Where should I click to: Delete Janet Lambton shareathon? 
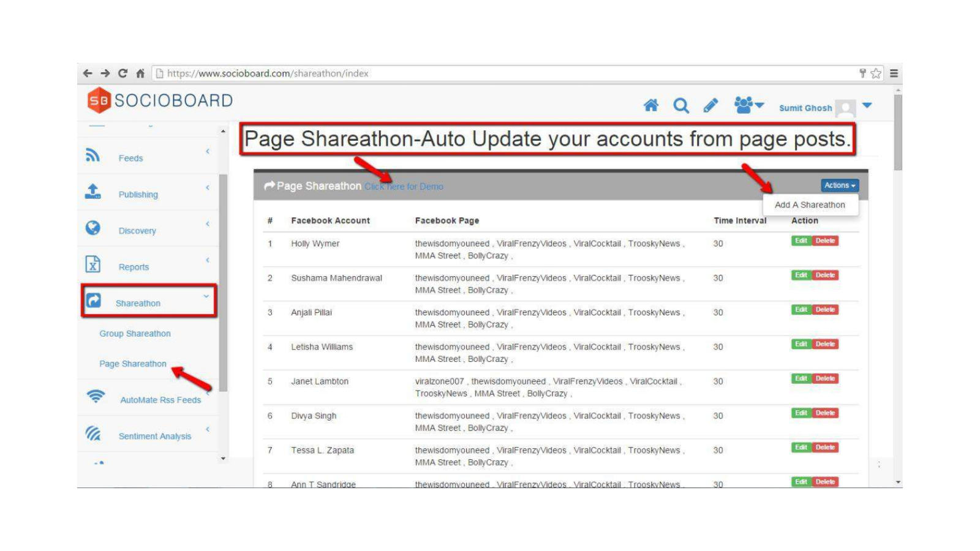point(825,378)
